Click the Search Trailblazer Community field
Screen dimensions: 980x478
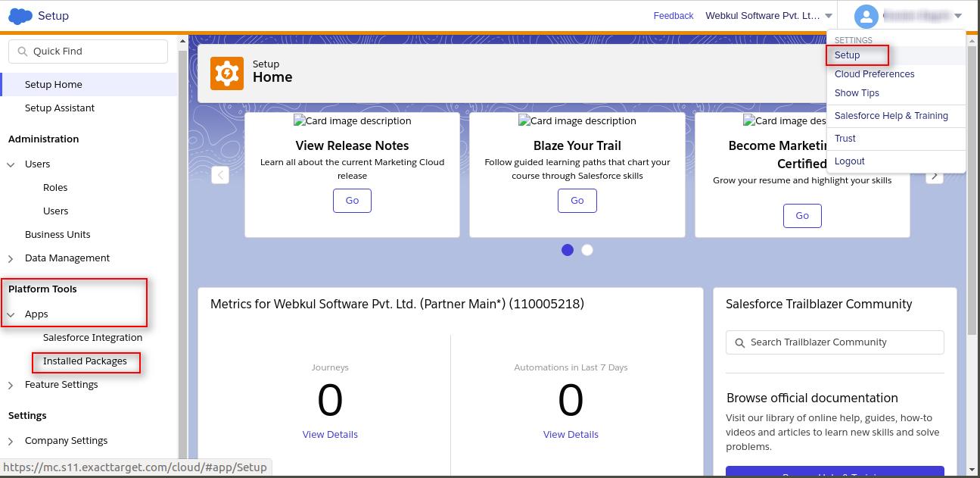click(x=835, y=342)
